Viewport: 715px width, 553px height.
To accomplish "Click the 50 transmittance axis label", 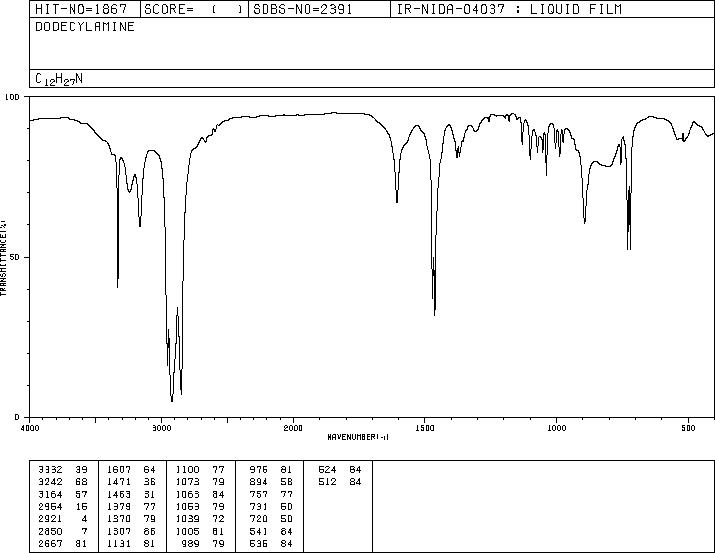I will (x=16, y=257).
